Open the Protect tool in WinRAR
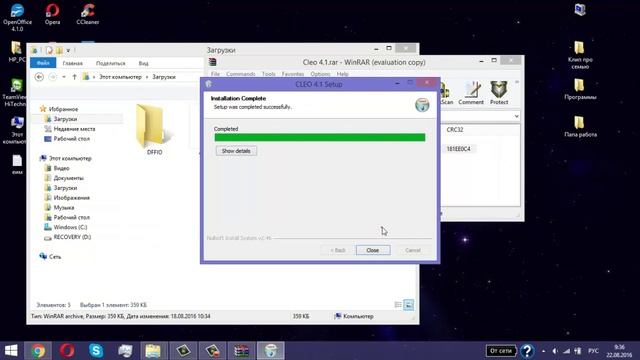 (499, 93)
